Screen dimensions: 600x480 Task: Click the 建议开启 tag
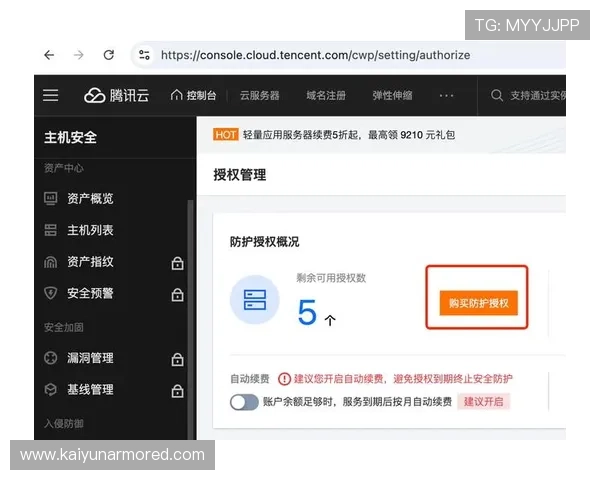(x=483, y=402)
